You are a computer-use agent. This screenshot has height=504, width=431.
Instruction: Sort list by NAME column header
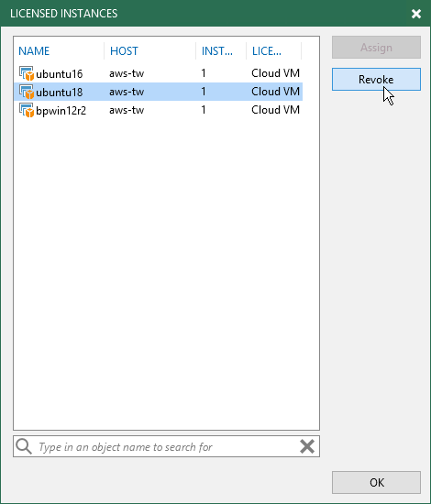pos(34,51)
